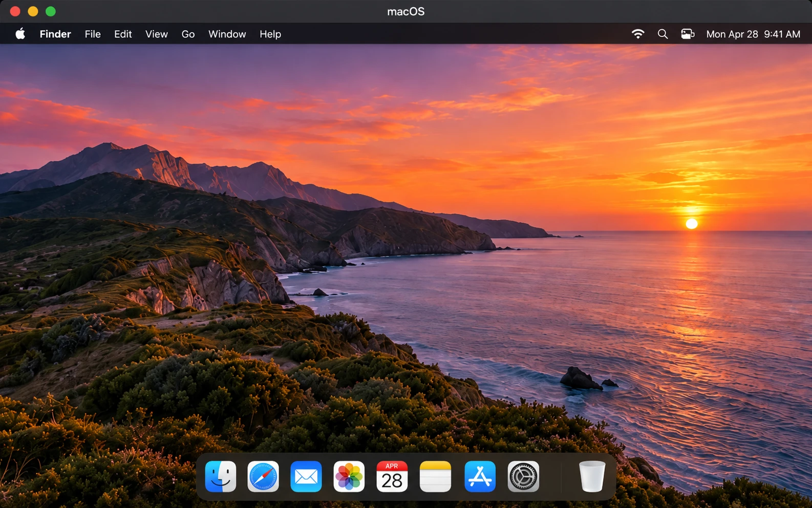Open System Settings gear in Dock
812x508 pixels.
(523, 476)
